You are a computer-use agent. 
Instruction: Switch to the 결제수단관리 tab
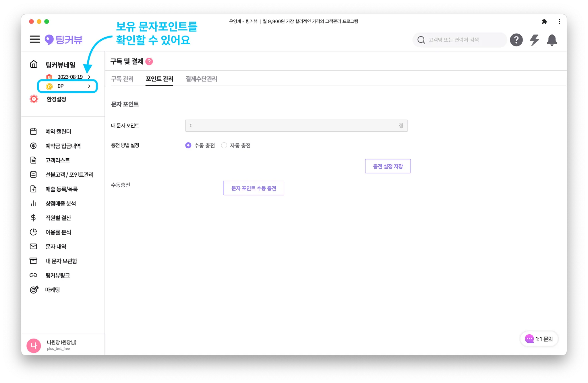(x=201, y=79)
